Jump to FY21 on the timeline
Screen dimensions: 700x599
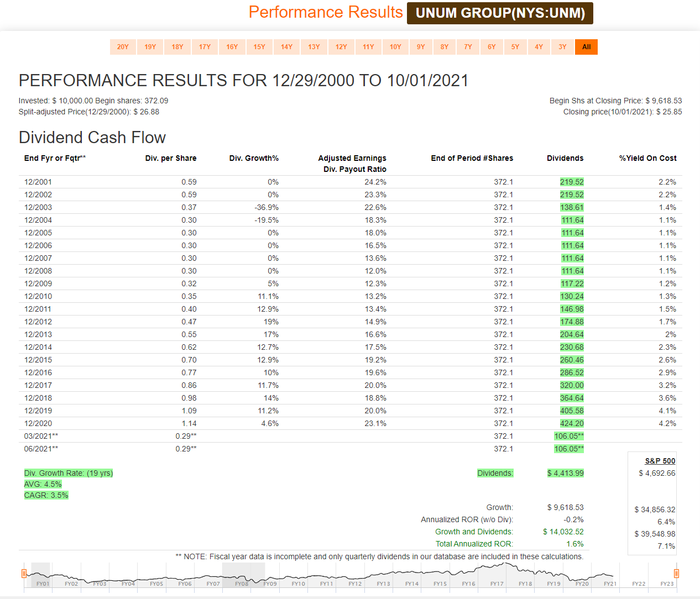[x=610, y=584]
